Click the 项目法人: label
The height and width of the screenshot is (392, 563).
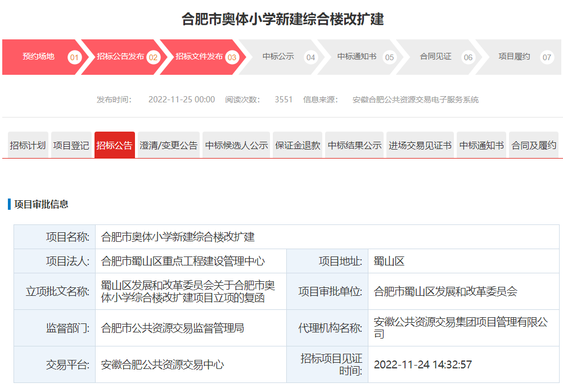67,261
